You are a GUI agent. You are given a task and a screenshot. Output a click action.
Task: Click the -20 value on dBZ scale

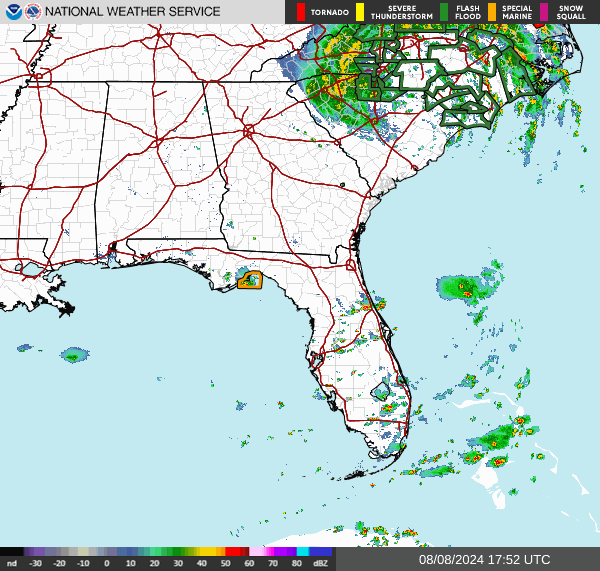coord(59,563)
